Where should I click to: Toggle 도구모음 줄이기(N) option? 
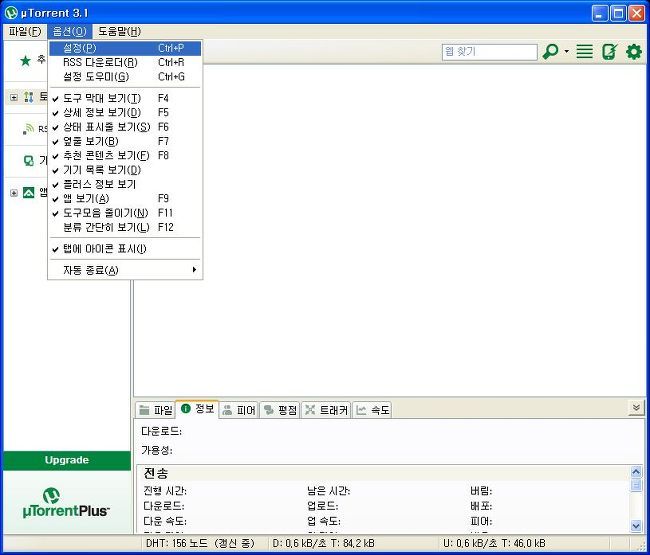[x=125, y=213]
